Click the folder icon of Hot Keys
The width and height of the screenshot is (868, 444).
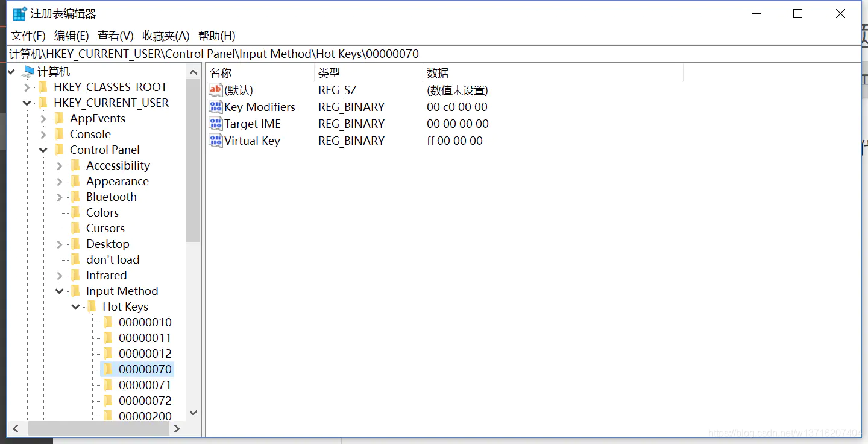click(x=92, y=306)
